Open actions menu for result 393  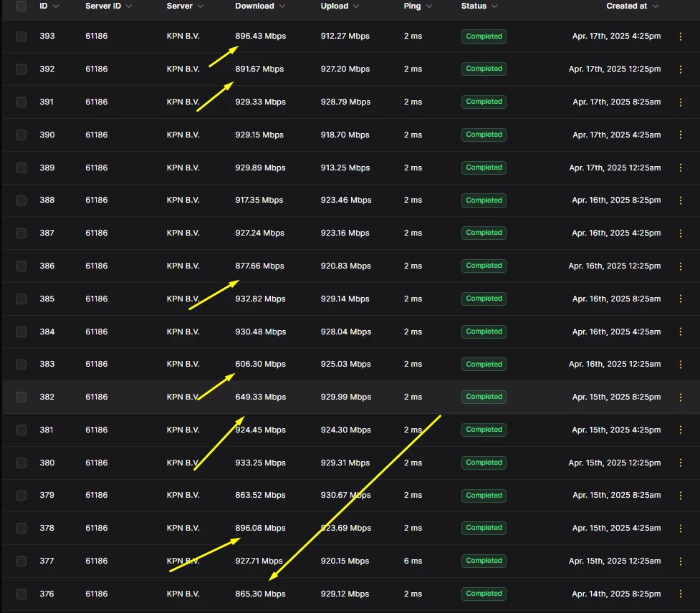(x=681, y=37)
